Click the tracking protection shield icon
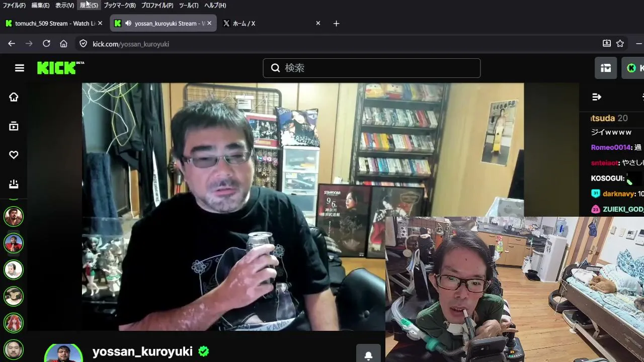This screenshot has height=362, width=644. pos(84,44)
